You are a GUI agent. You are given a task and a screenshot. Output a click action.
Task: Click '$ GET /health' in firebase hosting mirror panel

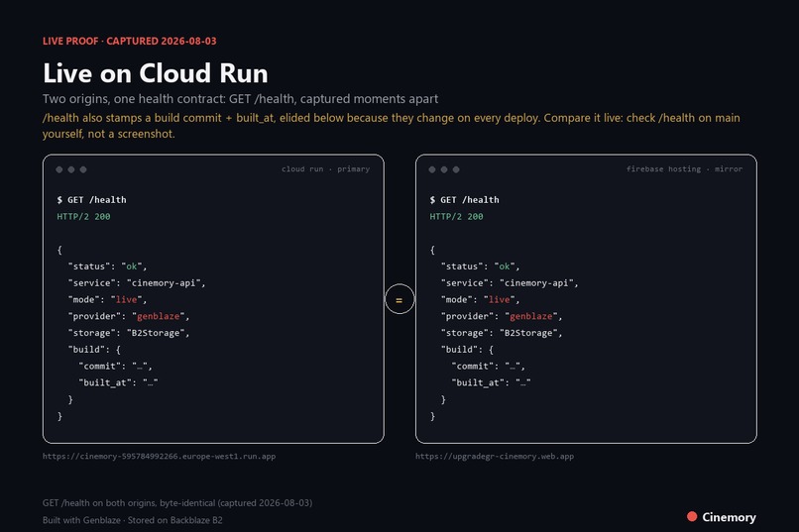(464, 200)
